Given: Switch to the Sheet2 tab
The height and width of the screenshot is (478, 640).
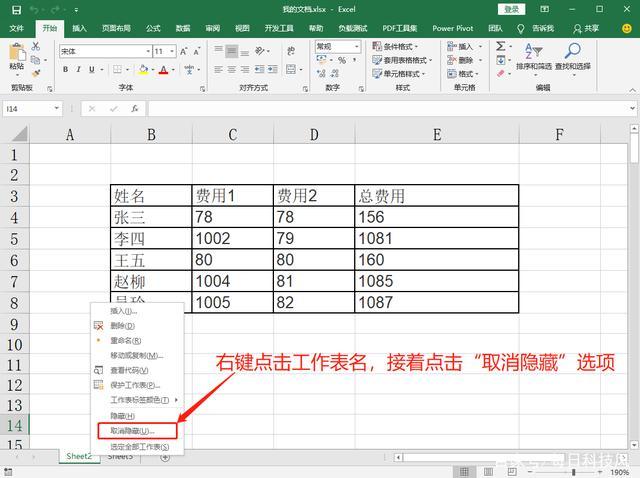Looking at the screenshot, I should click(x=79, y=456).
